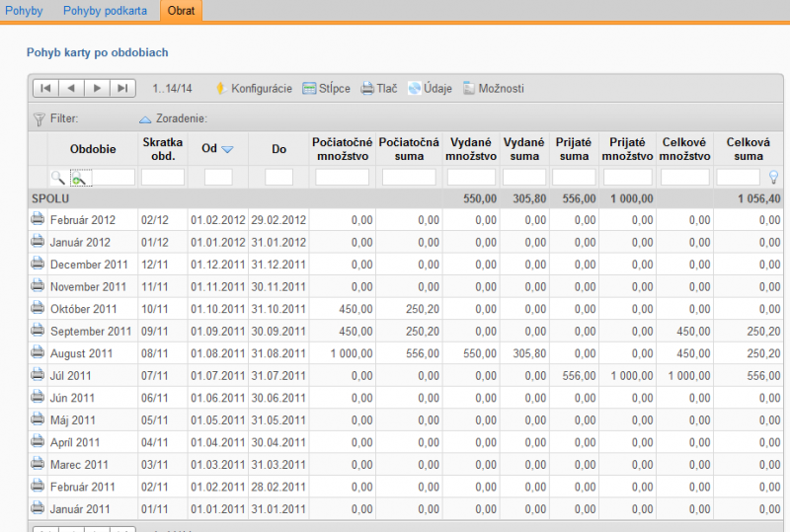Sort by Obdobie column header

point(93,149)
